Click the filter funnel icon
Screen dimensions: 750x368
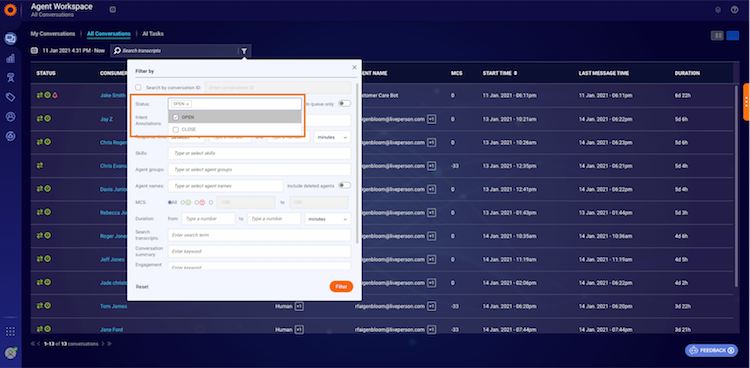tap(244, 51)
